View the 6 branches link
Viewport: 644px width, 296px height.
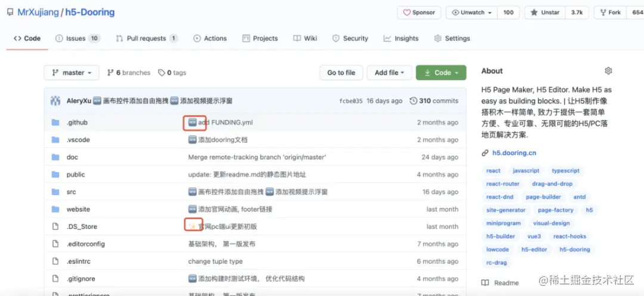point(129,73)
